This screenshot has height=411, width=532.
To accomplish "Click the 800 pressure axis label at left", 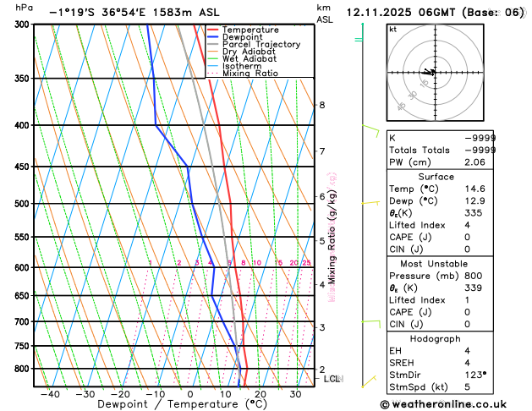I will click(24, 369).
